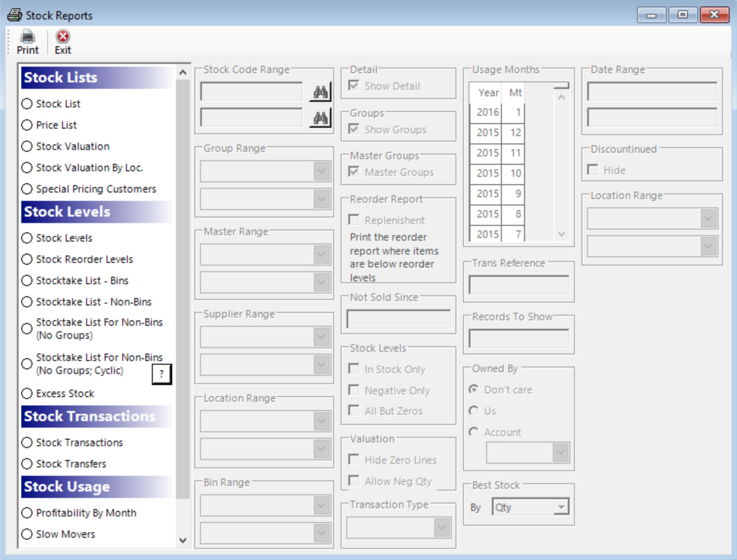
Task: Enable the Negative Only checkbox
Action: [x=354, y=390]
